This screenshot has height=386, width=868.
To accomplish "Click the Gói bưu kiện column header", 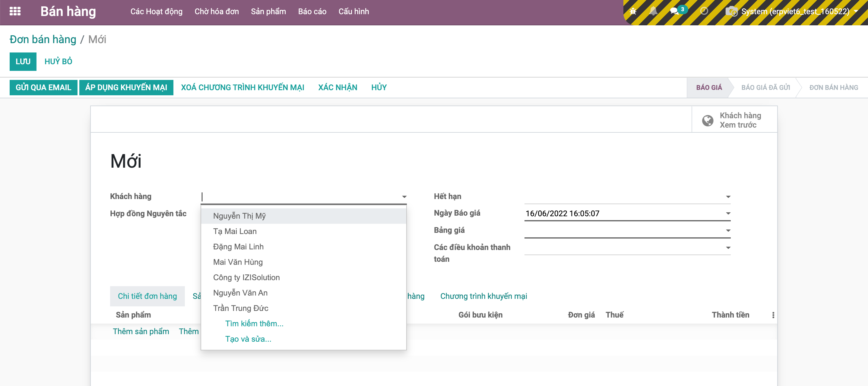I will (x=480, y=315).
